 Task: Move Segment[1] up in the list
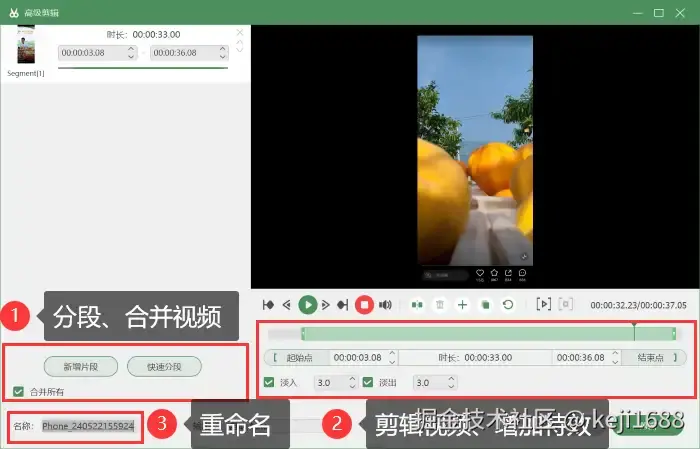[x=240, y=42]
